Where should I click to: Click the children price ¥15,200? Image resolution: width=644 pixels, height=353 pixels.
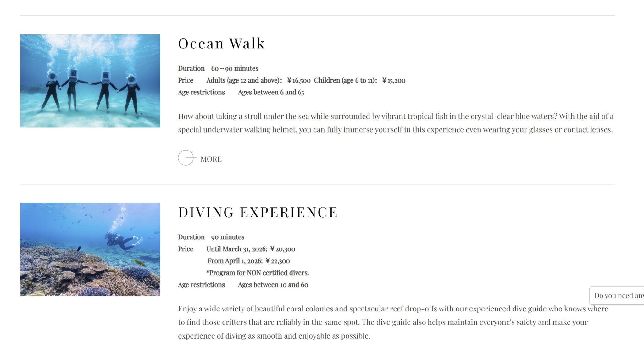(x=394, y=80)
